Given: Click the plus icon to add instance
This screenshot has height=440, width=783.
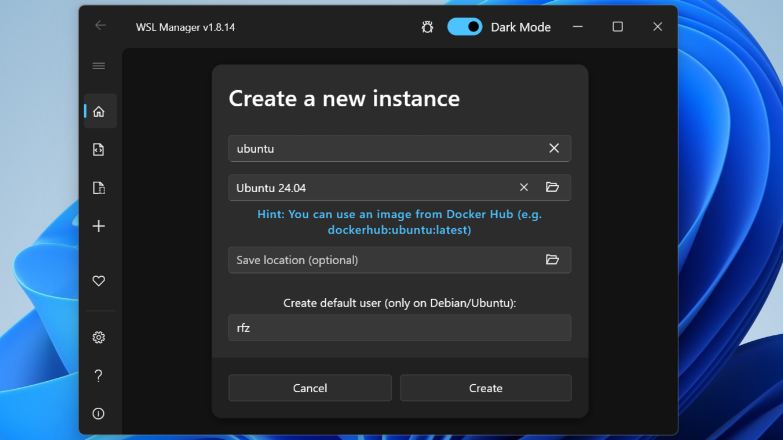Looking at the screenshot, I should pos(99,226).
